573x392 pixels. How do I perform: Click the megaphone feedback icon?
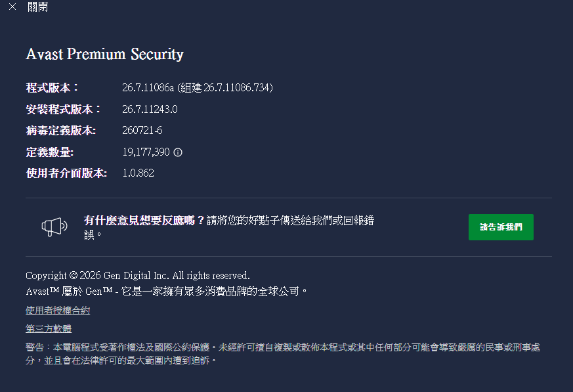(x=54, y=227)
